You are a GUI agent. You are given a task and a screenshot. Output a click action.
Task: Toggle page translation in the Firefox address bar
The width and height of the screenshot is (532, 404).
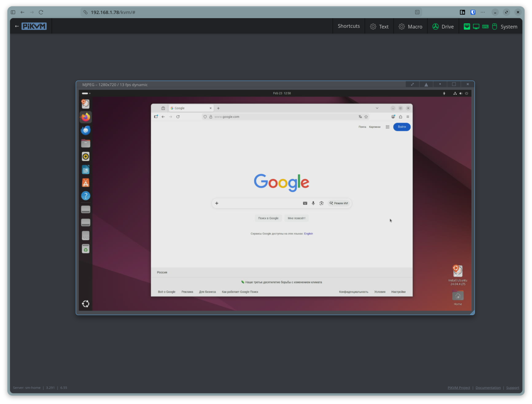pos(360,117)
